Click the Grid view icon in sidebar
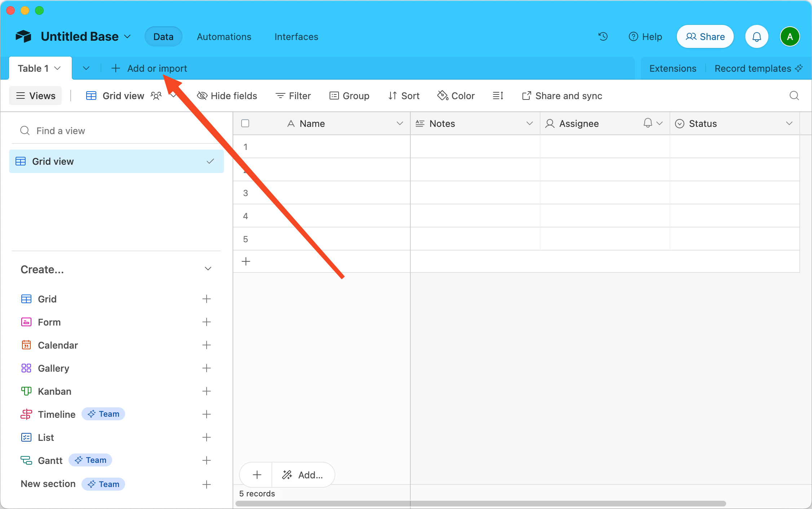 click(x=22, y=161)
